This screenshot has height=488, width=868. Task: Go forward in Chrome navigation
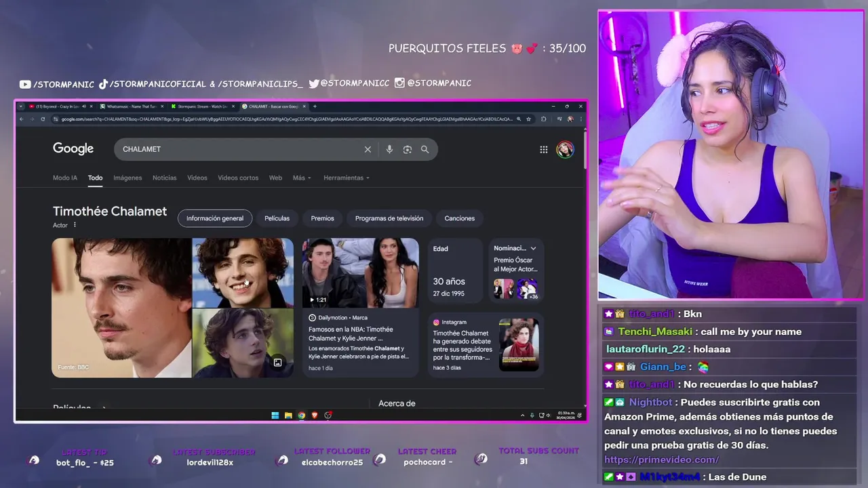coord(32,119)
